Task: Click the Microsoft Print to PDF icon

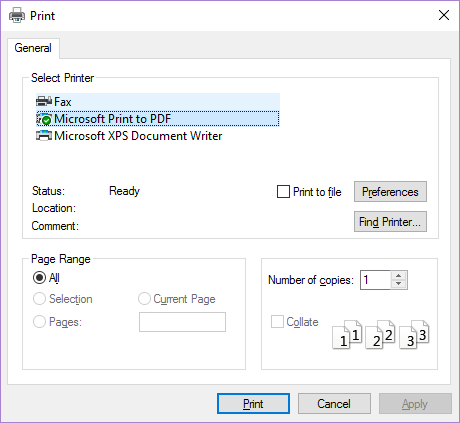Action: (44, 119)
